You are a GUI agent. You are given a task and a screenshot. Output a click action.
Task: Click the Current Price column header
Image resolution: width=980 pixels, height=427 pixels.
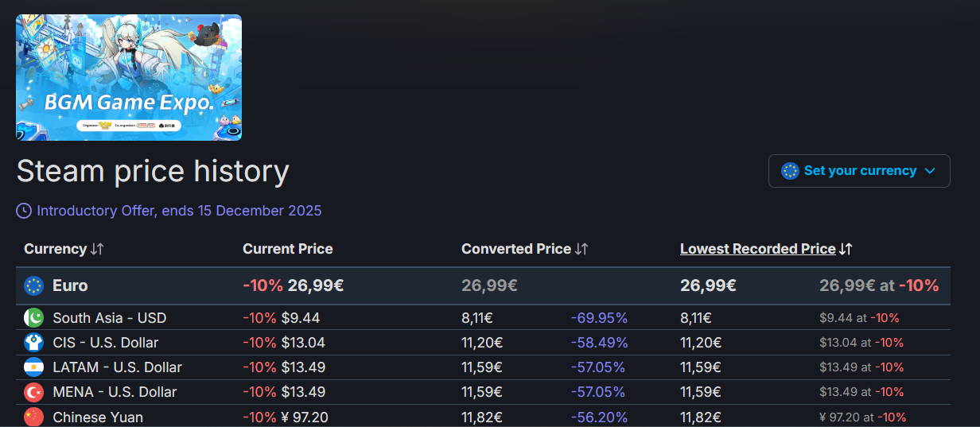point(288,249)
